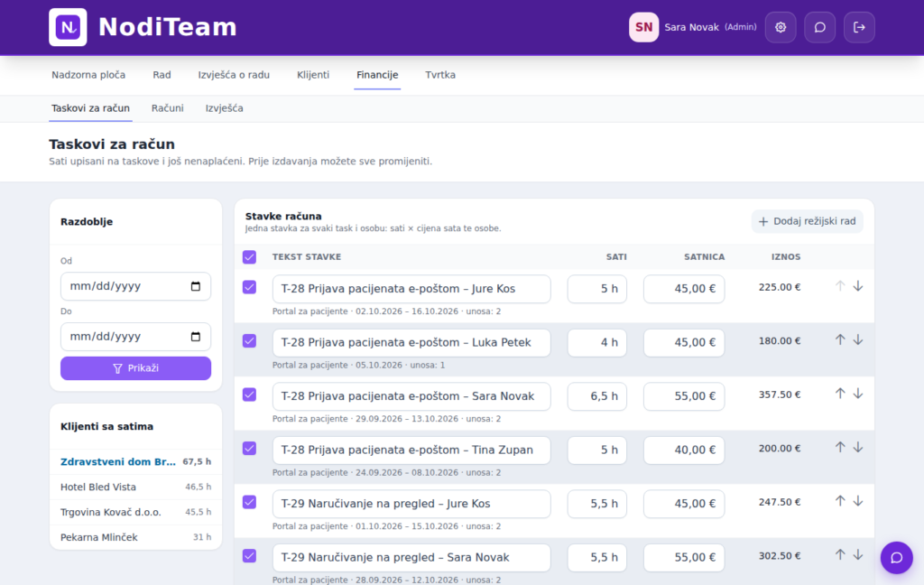
Task: Open calendar picker in the Od field
Action: pyautogui.click(x=196, y=286)
